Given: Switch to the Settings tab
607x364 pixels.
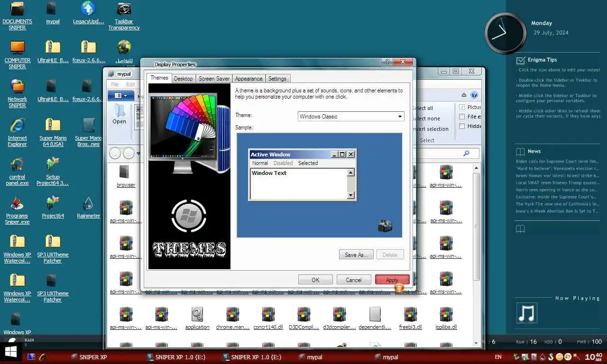Looking at the screenshot, I should [277, 79].
